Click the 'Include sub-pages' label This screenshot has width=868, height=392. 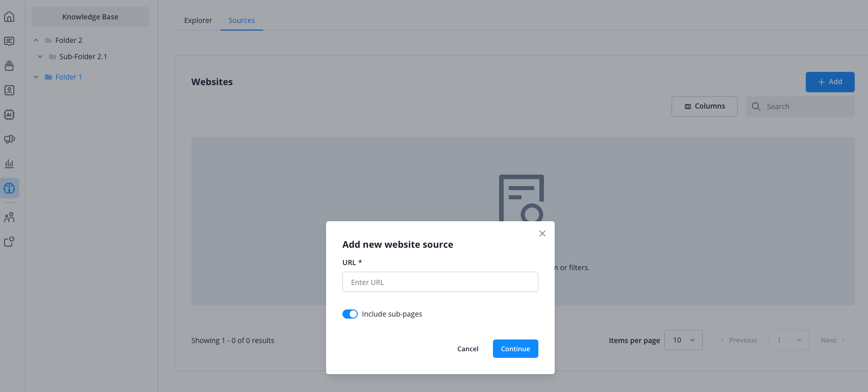pos(392,314)
